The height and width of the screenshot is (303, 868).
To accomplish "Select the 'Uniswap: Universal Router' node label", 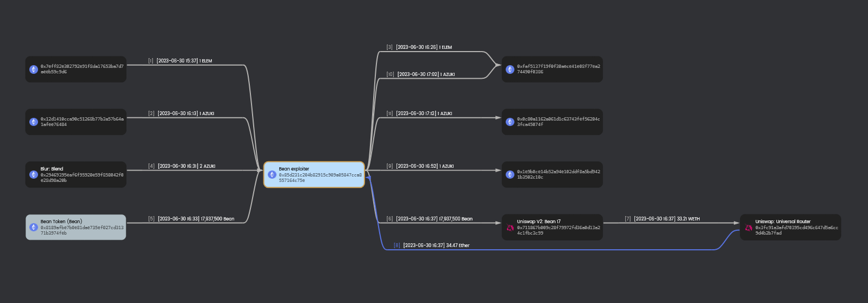I will 783,222.
